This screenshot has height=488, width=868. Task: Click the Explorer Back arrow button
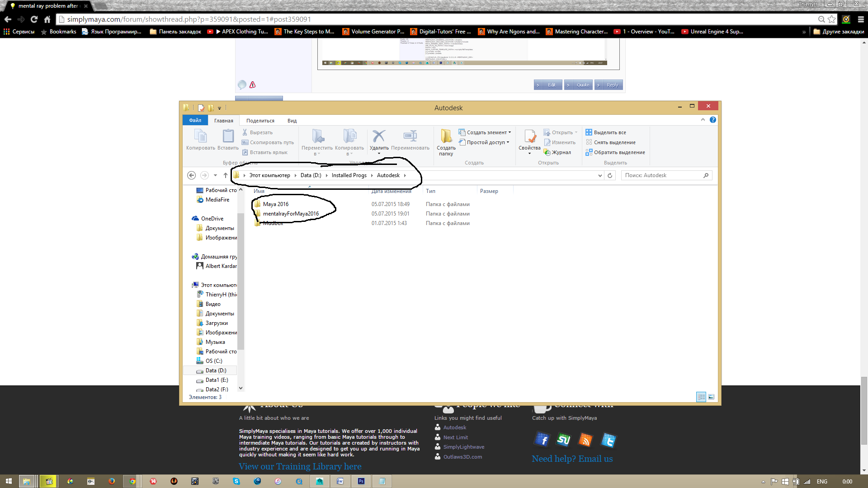click(x=191, y=175)
